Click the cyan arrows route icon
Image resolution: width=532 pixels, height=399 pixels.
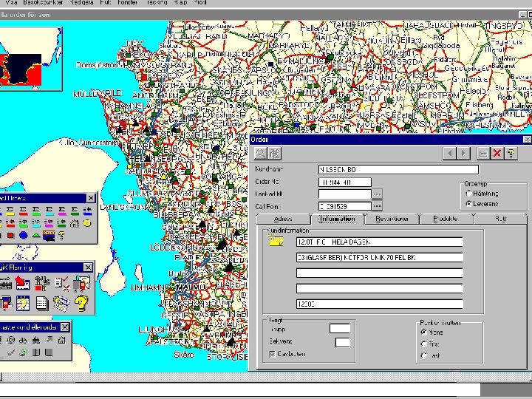click(x=36, y=223)
